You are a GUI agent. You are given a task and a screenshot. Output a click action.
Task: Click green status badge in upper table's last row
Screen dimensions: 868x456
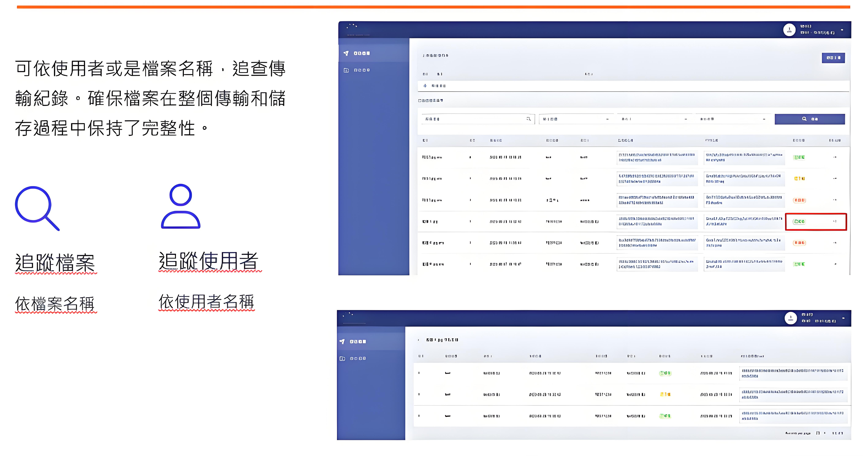(x=799, y=264)
